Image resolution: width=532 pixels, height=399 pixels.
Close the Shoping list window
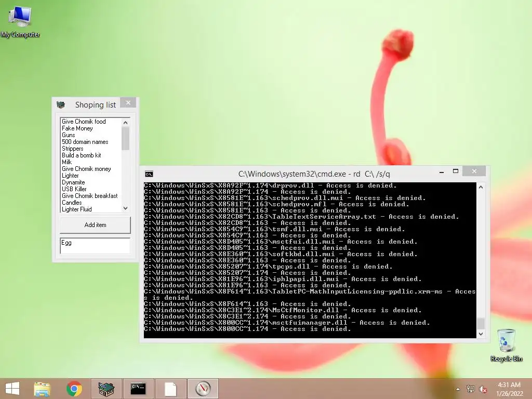click(128, 103)
